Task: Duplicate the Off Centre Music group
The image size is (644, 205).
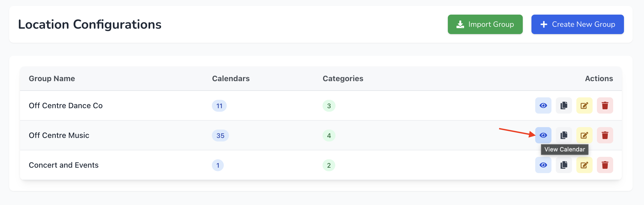Action: tap(564, 135)
